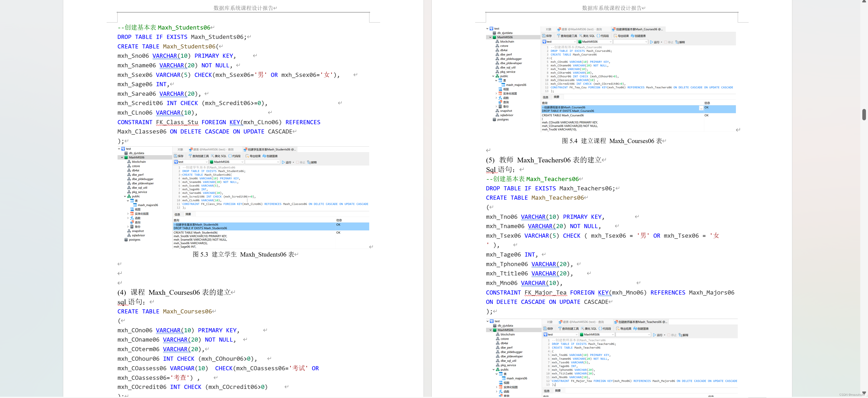Image resolution: width=868 pixels, height=398 pixels.
Task: Switch to Summary tab in Courses06 screenshot
Action: coord(557,97)
